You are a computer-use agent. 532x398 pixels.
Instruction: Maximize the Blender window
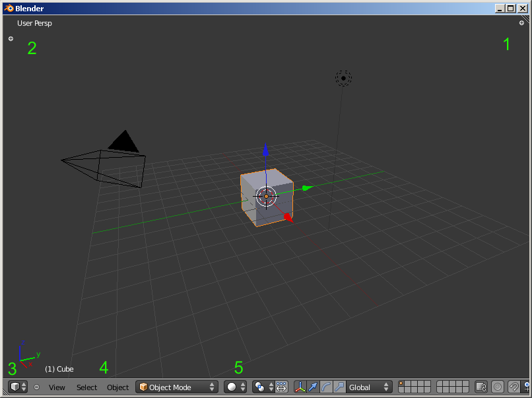pos(511,9)
